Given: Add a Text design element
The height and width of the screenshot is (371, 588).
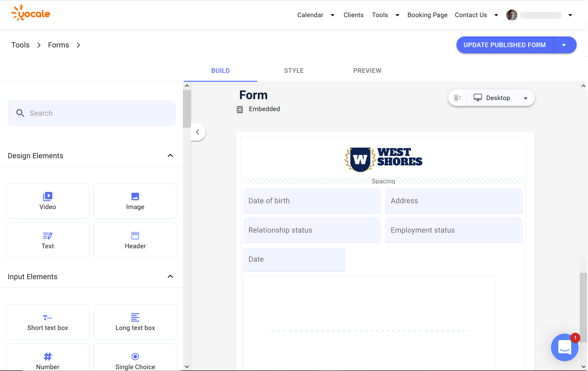Looking at the screenshot, I should [48, 240].
